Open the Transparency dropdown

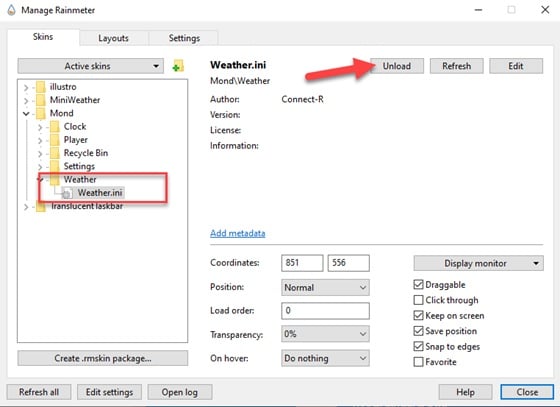[325, 334]
